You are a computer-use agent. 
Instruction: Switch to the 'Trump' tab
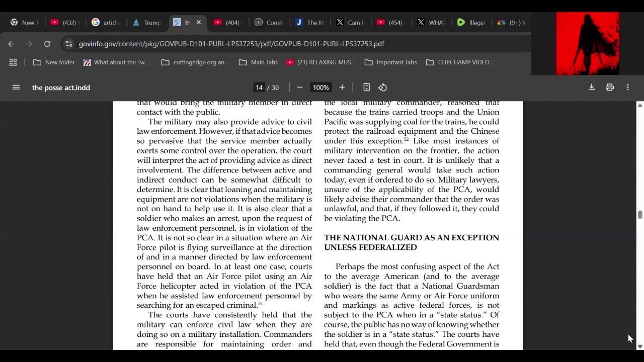click(x=146, y=23)
